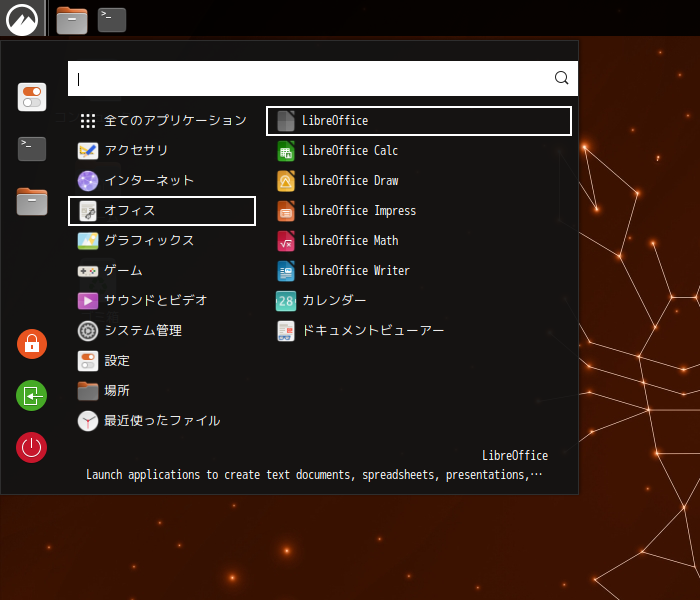Click the LibreOffice Writer label
Viewport: 700px width, 600px height.
[356, 270]
